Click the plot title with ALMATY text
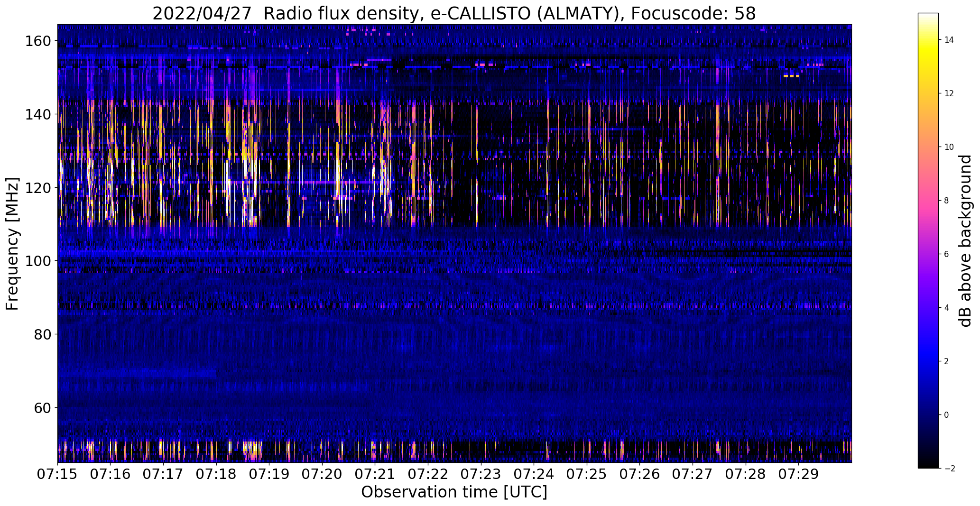Image resolution: width=980 pixels, height=506 pixels. [x=454, y=14]
